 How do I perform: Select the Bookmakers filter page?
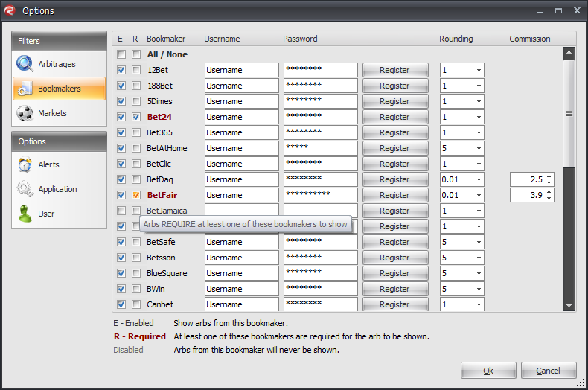[x=60, y=89]
